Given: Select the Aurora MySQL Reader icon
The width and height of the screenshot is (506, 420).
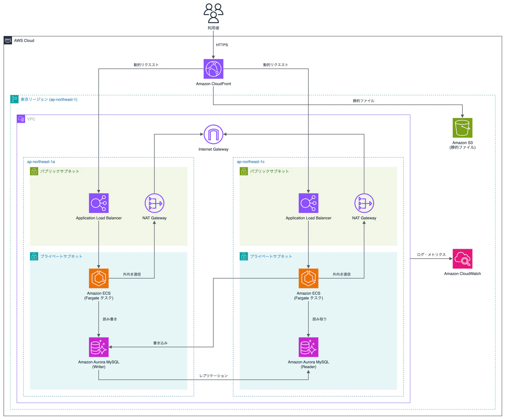Looking at the screenshot, I should (308, 347).
